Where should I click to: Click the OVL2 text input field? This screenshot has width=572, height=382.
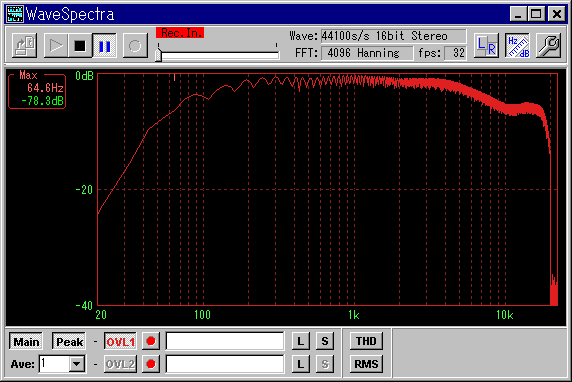(x=225, y=364)
